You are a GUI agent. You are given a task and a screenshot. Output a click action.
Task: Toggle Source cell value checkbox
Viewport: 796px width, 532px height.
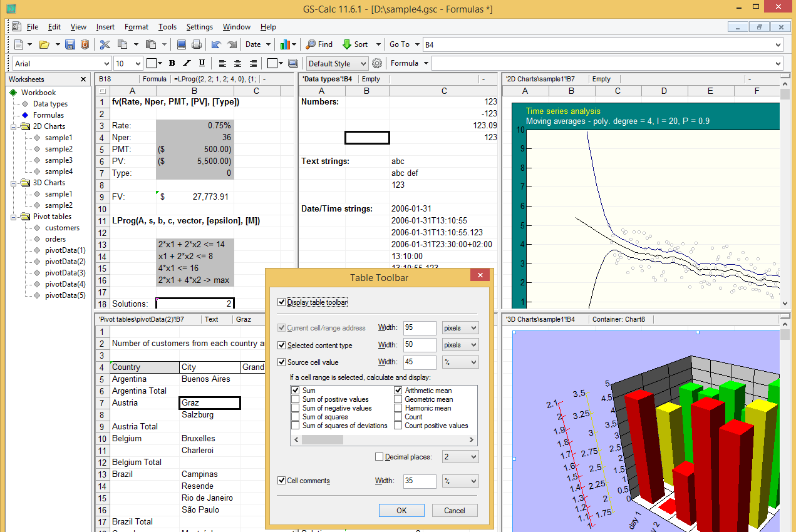pyautogui.click(x=281, y=362)
